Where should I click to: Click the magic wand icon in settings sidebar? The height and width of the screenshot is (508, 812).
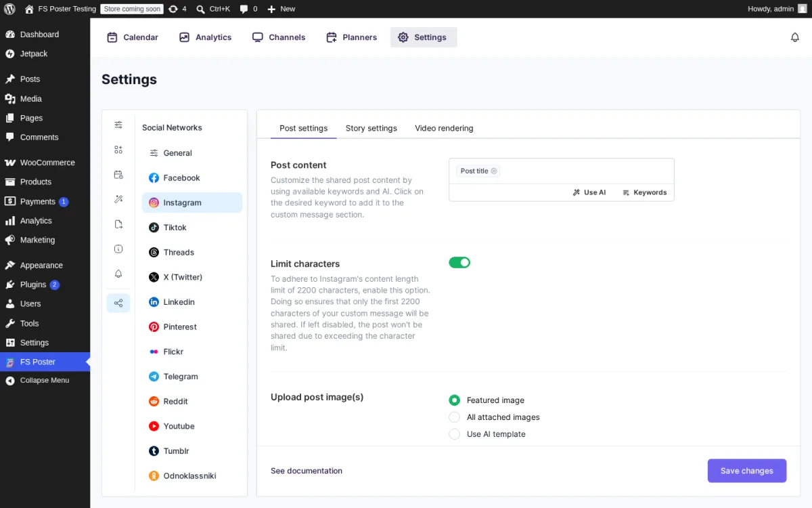point(118,199)
